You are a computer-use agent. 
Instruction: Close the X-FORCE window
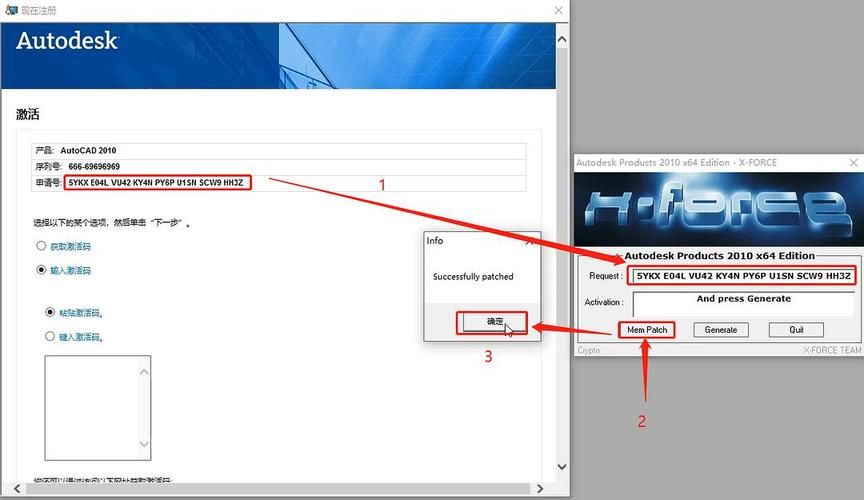[x=852, y=163]
